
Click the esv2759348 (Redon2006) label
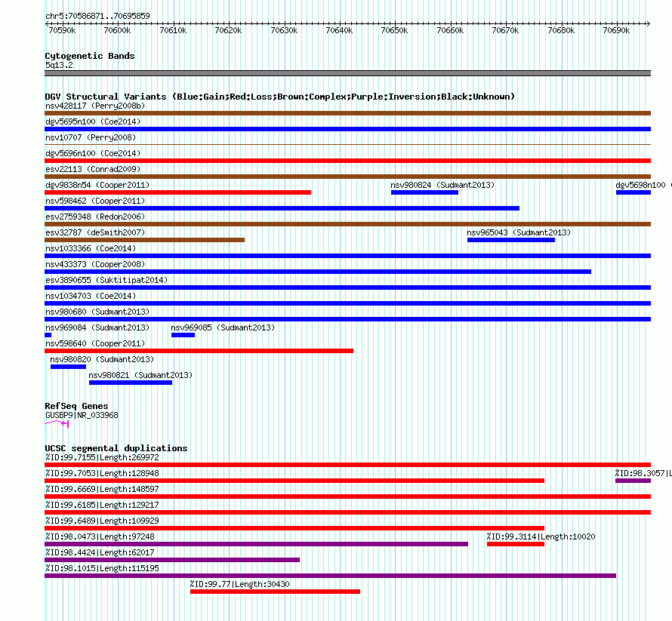95,217
